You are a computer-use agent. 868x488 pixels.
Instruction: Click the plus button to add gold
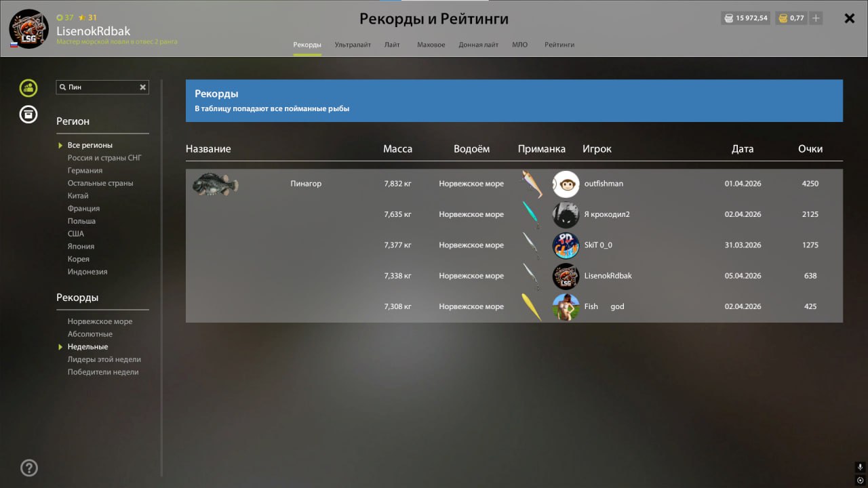tap(816, 18)
